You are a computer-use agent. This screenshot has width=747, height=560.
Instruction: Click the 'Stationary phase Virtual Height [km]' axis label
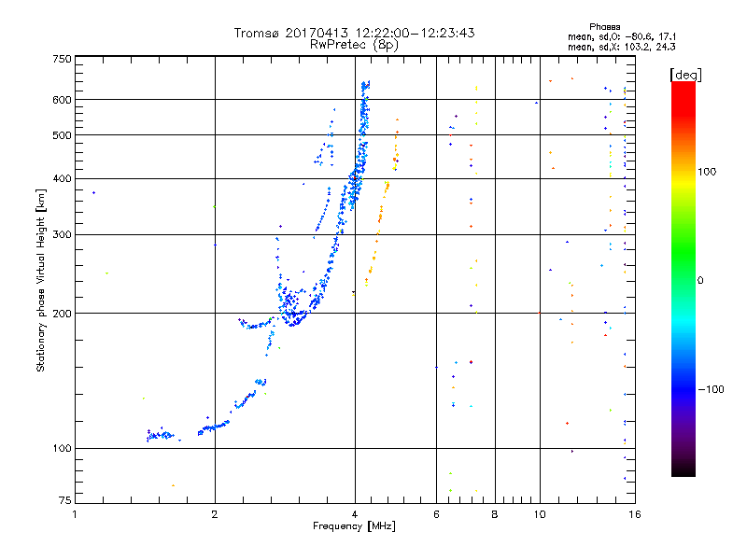pyautogui.click(x=41, y=281)
